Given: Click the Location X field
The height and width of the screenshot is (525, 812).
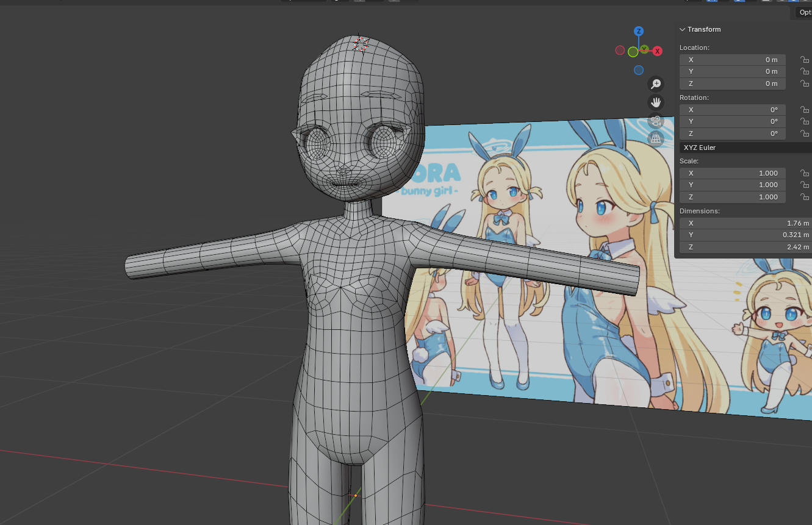Looking at the screenshot, I should point(733,60).
